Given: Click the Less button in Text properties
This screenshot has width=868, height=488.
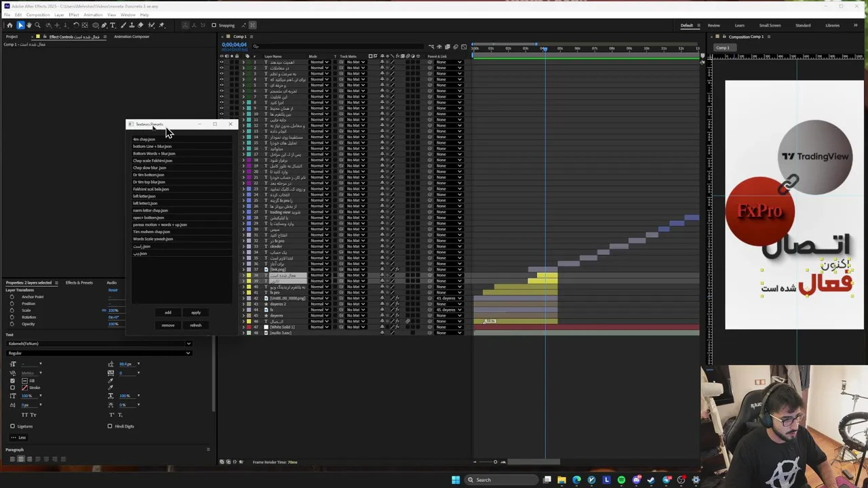Looking at the screenshot, I should (x=18, y=437).
